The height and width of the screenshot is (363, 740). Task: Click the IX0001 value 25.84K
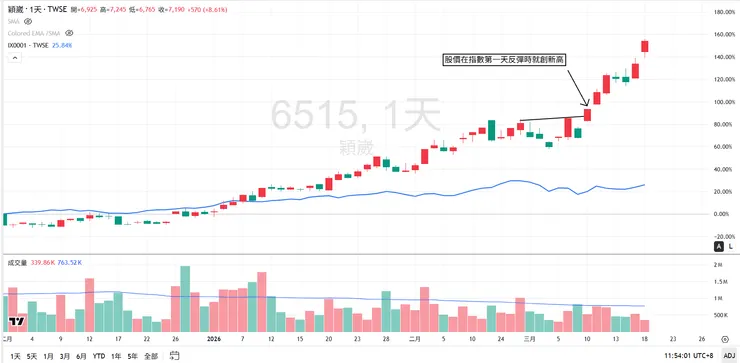[62, 45]
